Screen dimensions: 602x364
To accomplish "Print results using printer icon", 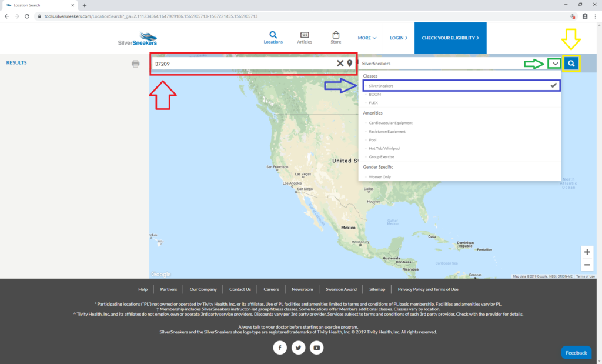I will (136, 64).
